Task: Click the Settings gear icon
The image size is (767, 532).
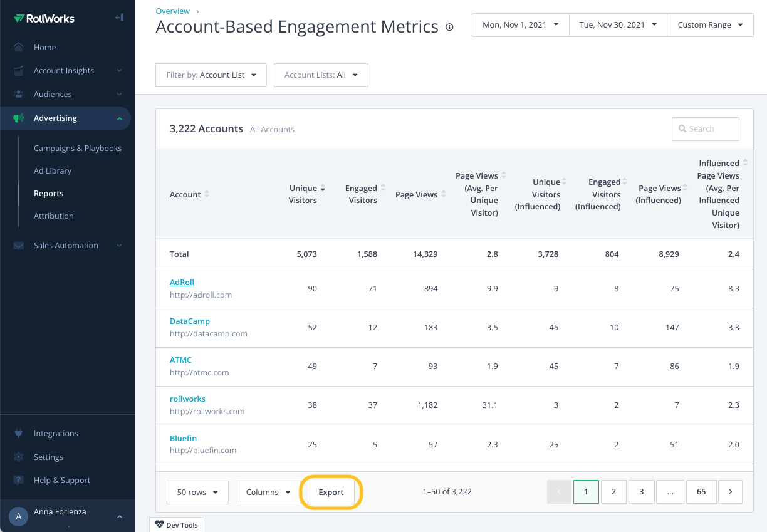Action: point(19,457)
